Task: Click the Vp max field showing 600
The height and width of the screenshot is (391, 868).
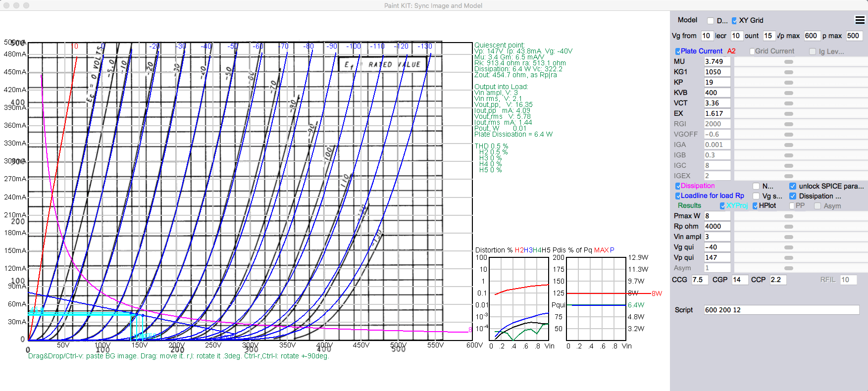Action: [812, 36]
